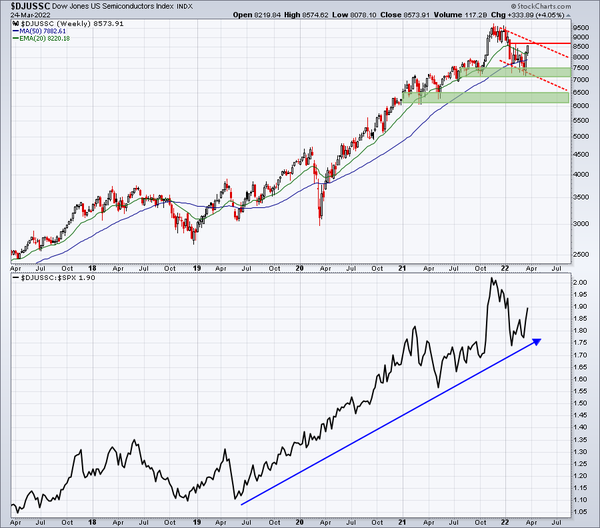Click the Volume 117.2B value
This screenshot has height=528, width=600.
click(x=460, y=15)
